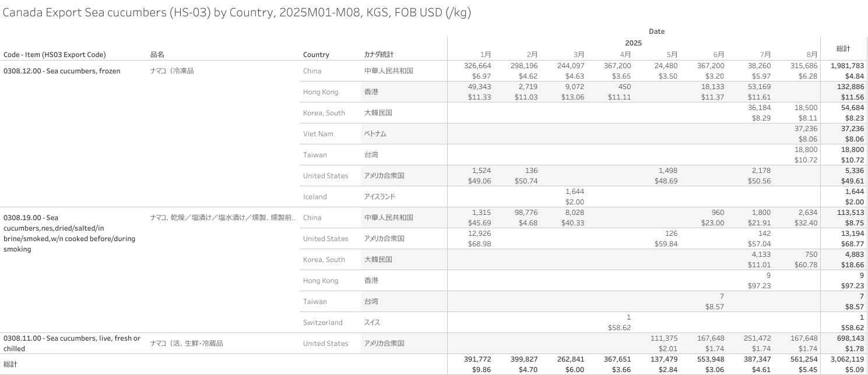The image size is (868, 375).
Task: Click the 1月 month column header
Action: point(486,54)
